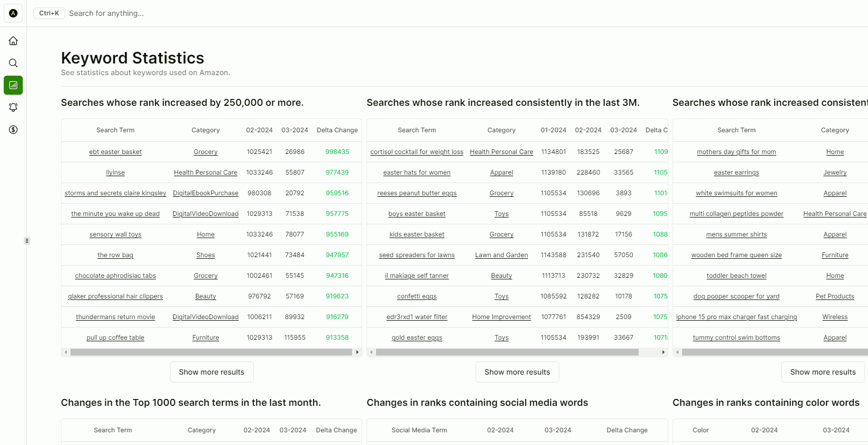Open the alerts bell icon
Screen dimensions: 868x445
point(13,107)
